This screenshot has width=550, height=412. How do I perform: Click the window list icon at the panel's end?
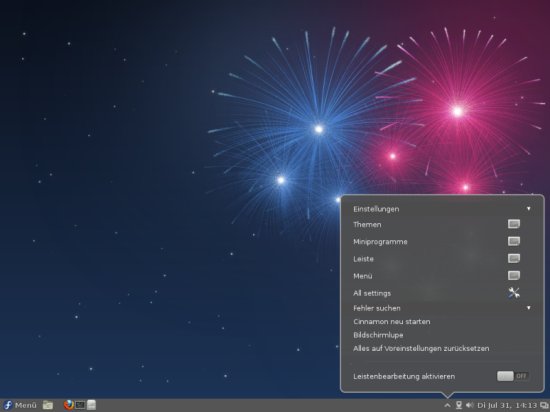pyautogui.click(x=544, y=405)
